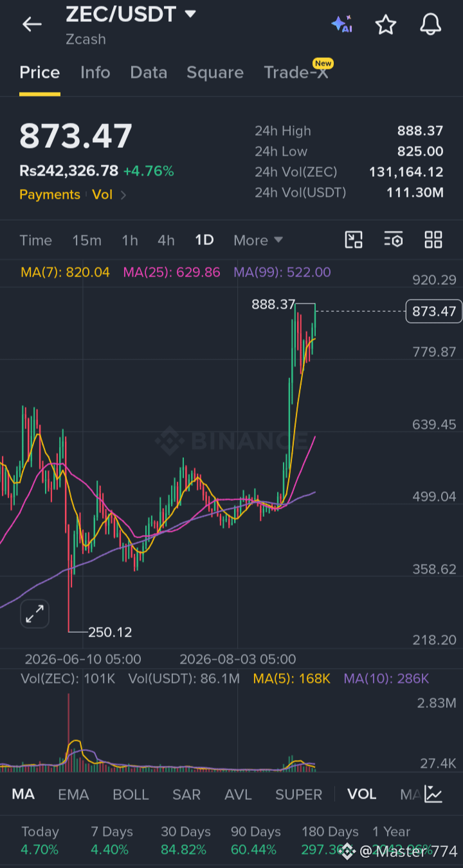Screen dimensions: 463x868
Task: Toggle the VOL sub-indicator
Action: point(361,795)
